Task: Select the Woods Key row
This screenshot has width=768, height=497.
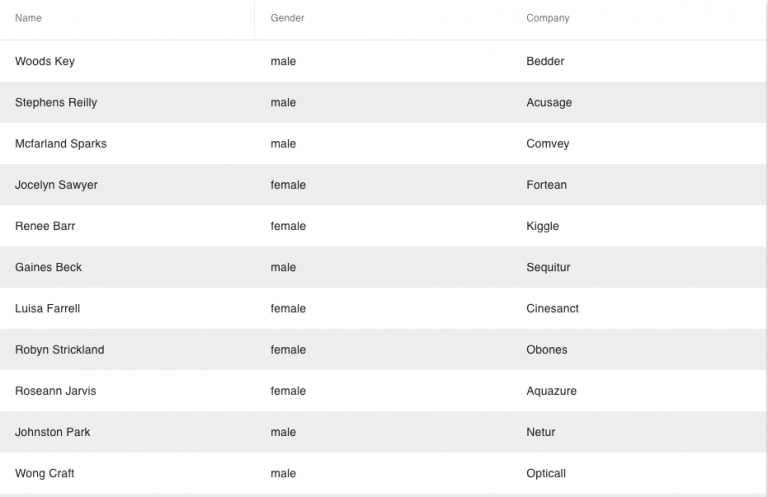Action: [383, 61]
